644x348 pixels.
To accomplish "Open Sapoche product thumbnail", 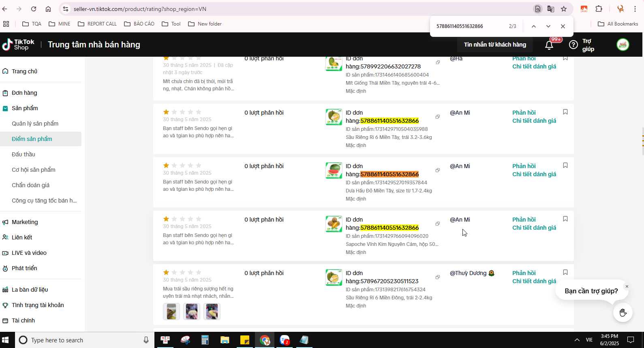I will point(334,224).
